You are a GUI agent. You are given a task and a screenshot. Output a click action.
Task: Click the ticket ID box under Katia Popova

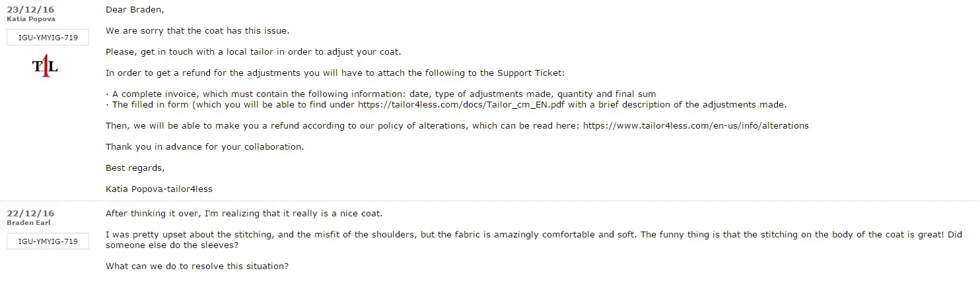[48, 38]
